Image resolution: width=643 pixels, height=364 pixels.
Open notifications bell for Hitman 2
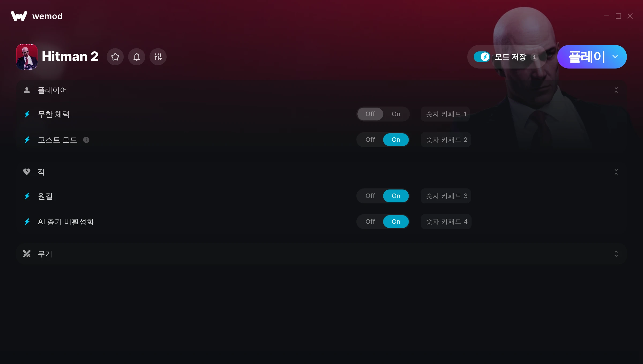tap(137, 57)
